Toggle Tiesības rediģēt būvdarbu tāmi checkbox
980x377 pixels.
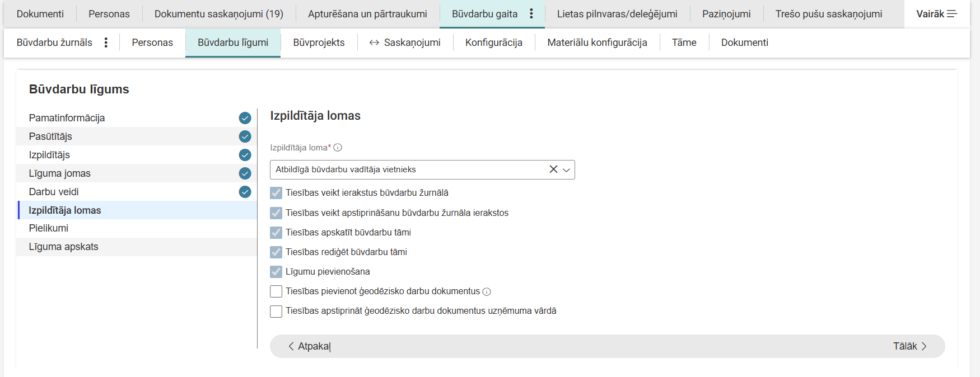(x=276, y=252)
